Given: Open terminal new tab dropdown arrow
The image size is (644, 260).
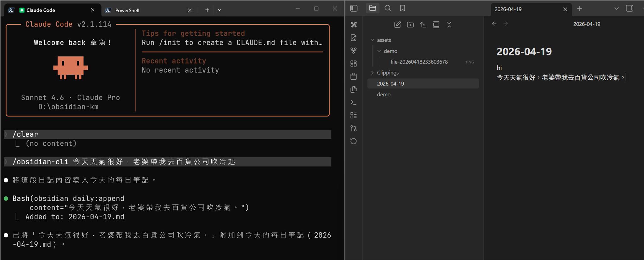Looking at the screenshot, I should coord(219,10).
